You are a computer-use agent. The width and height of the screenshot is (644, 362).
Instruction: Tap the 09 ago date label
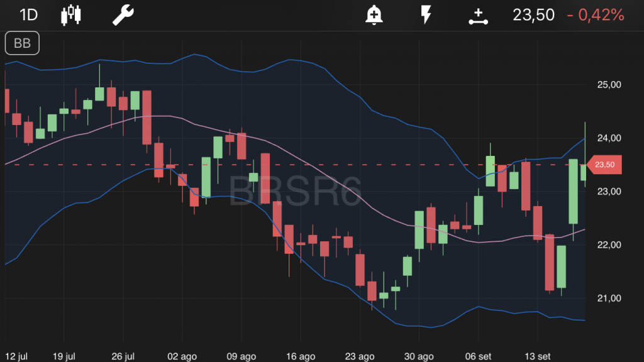click(x=241, y=356)
